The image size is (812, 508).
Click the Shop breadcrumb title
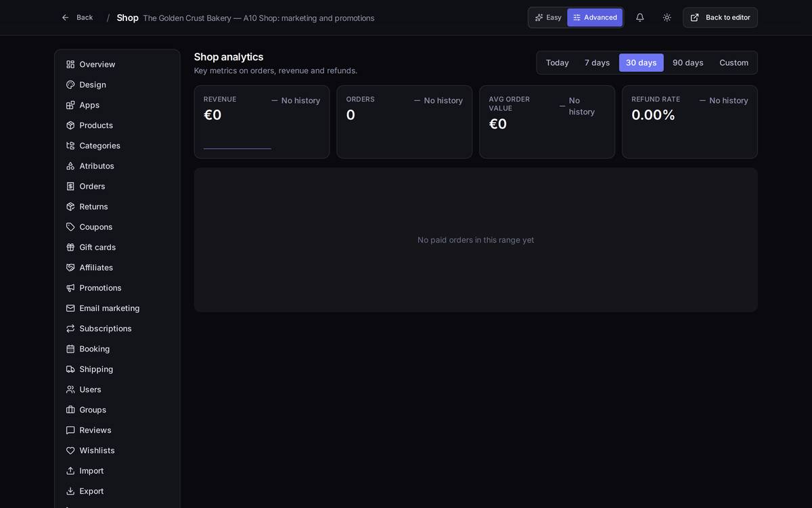tap(127, 18)
